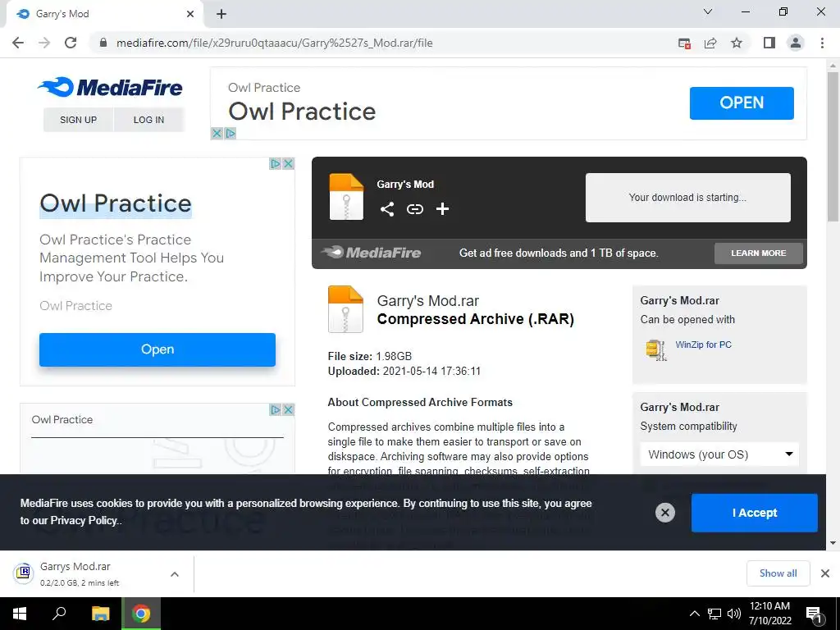The width and height of the screenshot is (840, 630).
Task: Close the top banner ad X icon
Action: click(x=217, y=134)
